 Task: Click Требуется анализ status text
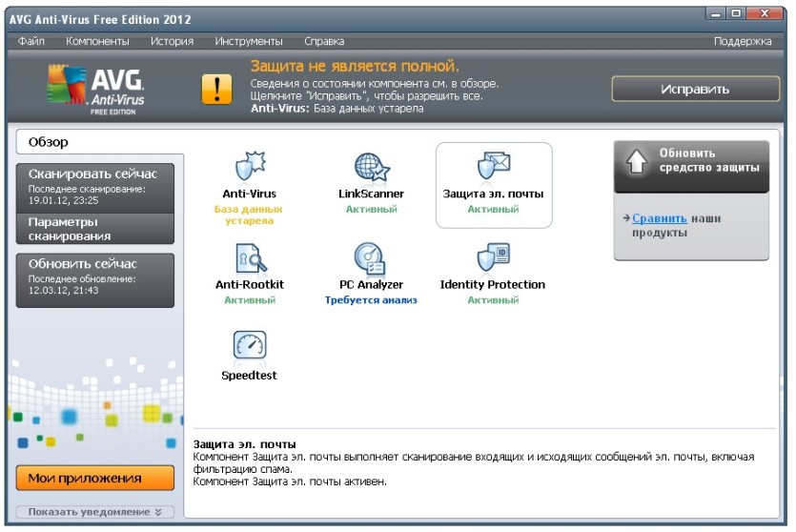(371, 300)
